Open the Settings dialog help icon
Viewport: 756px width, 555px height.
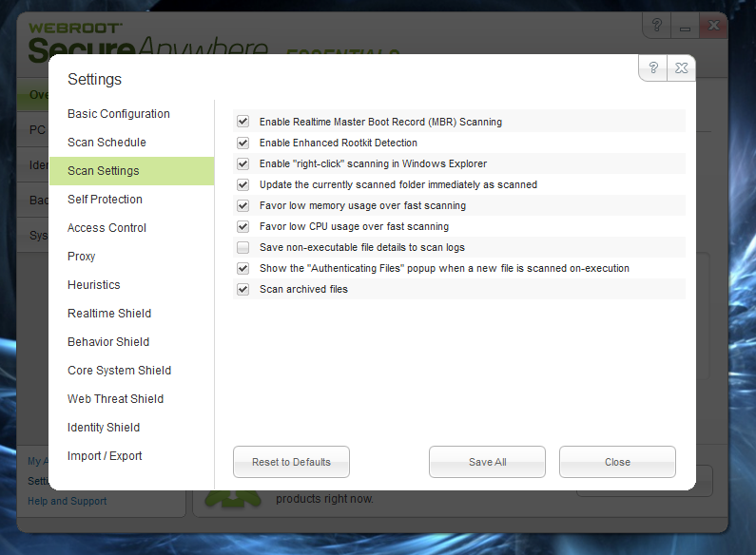[653, 67]
